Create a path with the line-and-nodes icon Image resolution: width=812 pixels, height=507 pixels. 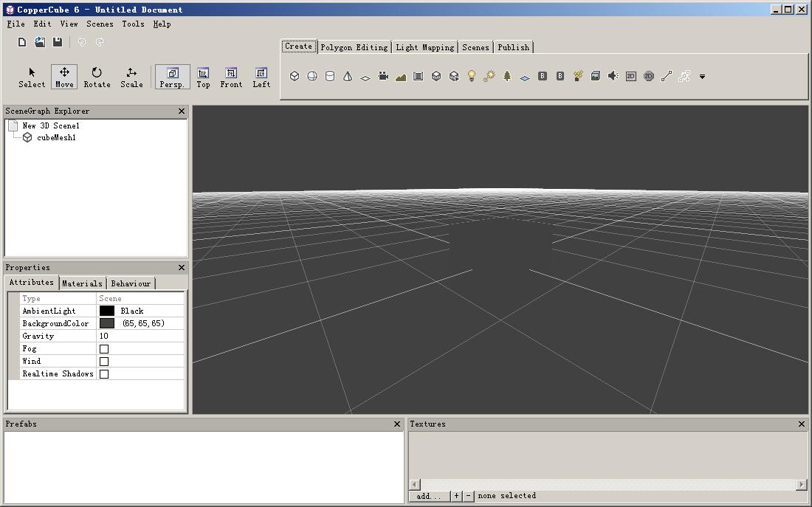click(x=667, y=76)
